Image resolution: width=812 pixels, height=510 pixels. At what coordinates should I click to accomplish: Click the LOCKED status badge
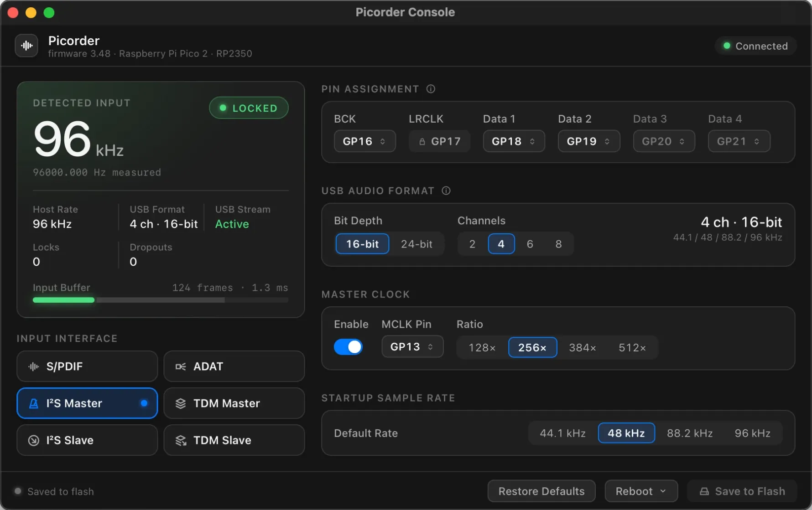(249, 108)
